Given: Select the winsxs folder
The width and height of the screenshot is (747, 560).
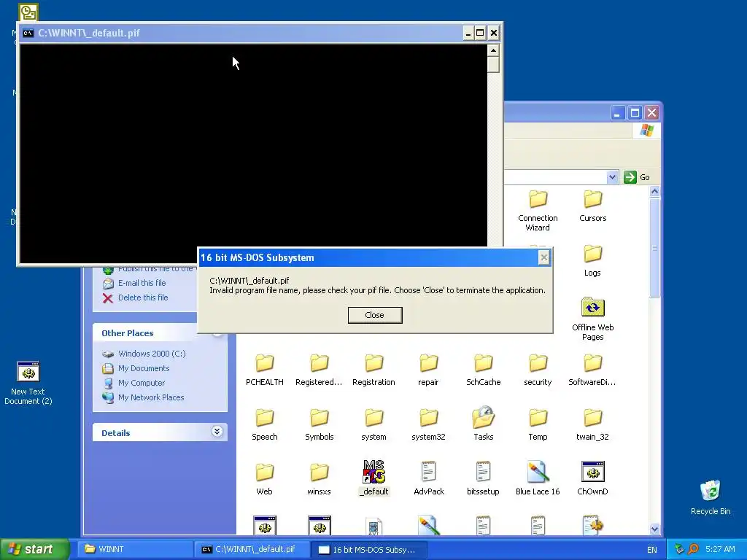Looking at the screenshot, I should click(320, 480).
